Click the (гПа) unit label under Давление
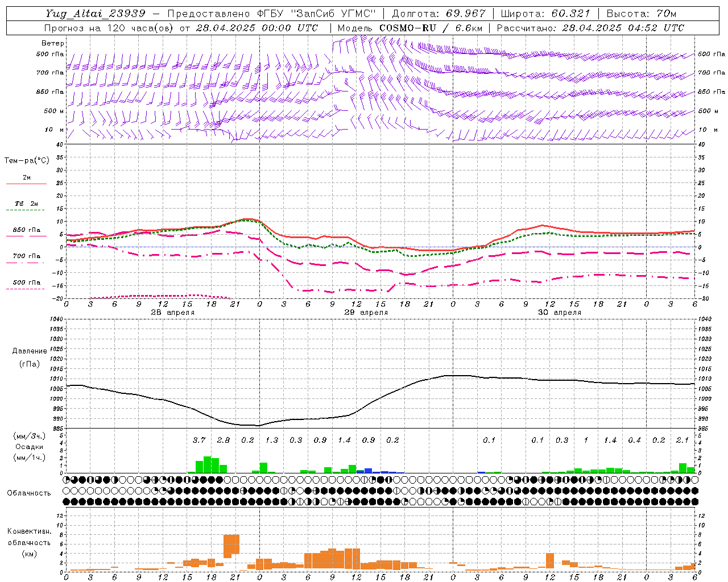This screenshot has width=728, height=582. pyautogui.click(x=30, y=364)
